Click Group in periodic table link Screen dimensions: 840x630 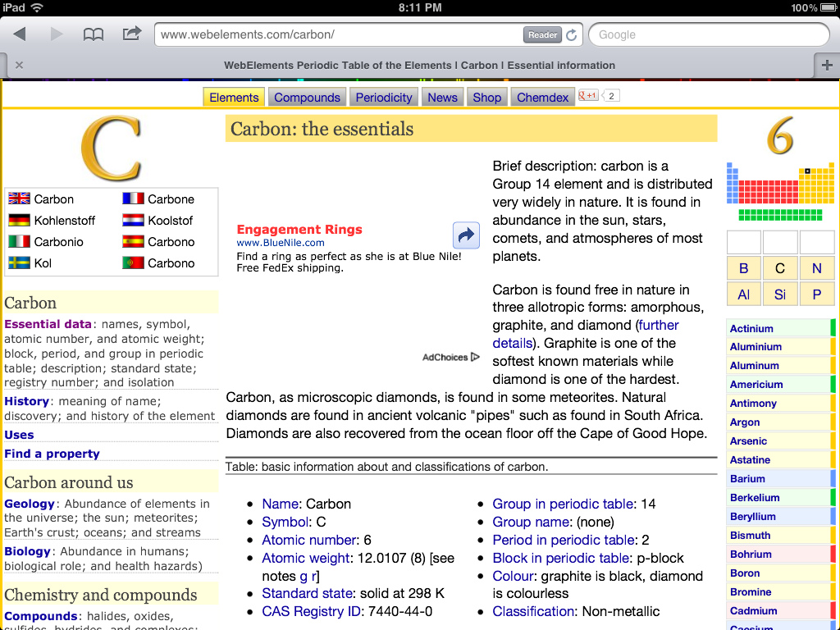pos(563,504)
